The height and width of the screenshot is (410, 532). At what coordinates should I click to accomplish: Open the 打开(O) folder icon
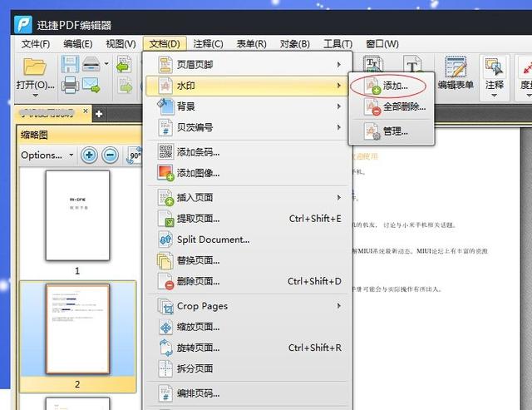tap(35, 67)
